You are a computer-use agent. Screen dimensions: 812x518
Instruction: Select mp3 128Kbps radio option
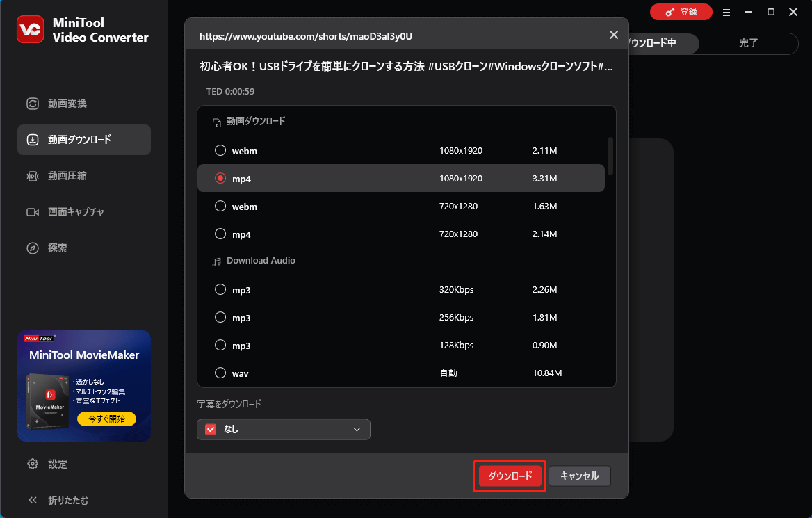click(x=220, y=345)
